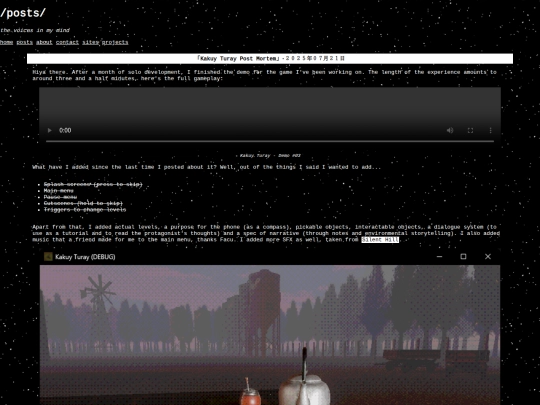Click the Kakuy Turay Post Mortem title bar
This screenshot has height=405, width=540.
pos(270,58)
